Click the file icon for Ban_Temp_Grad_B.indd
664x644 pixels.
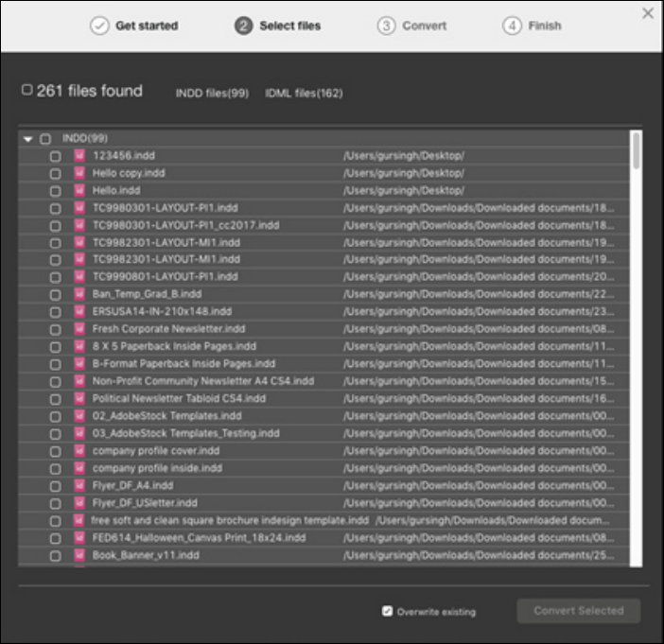[79, 294]
